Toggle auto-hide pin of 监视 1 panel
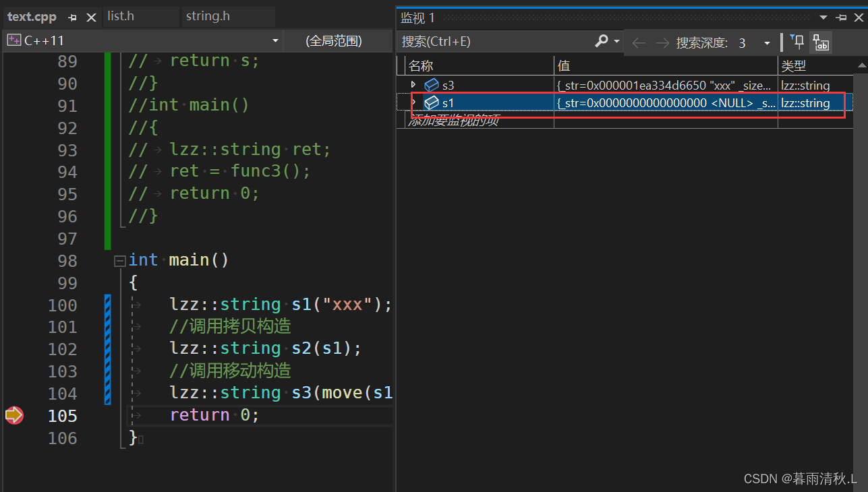This screenshot has width=868, height=492. (840, 18)
